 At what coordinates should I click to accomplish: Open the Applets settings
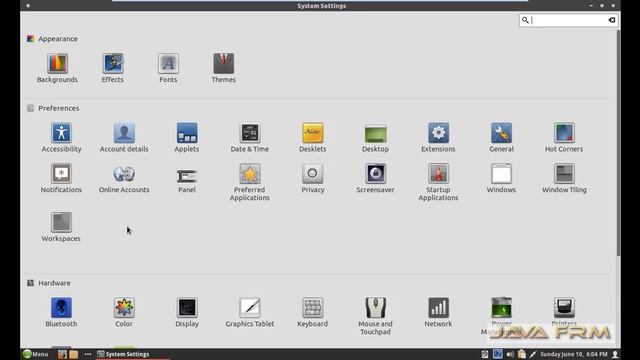pos(187,138)
